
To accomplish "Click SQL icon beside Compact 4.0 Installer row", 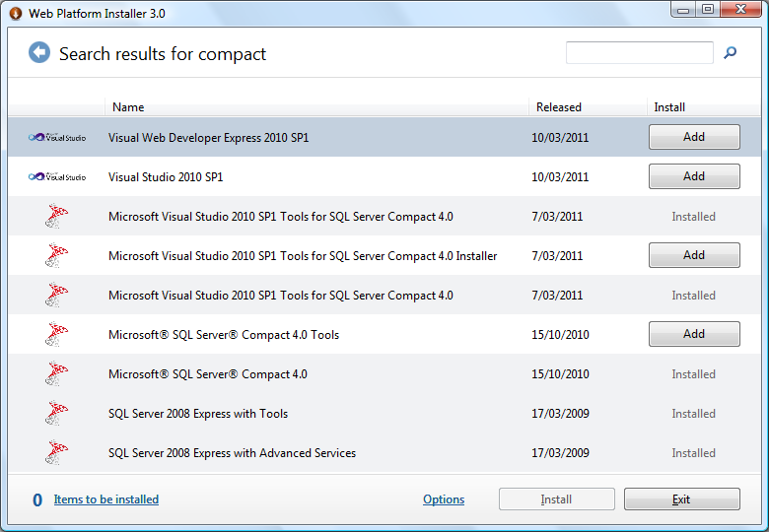I will pos(56,256).
